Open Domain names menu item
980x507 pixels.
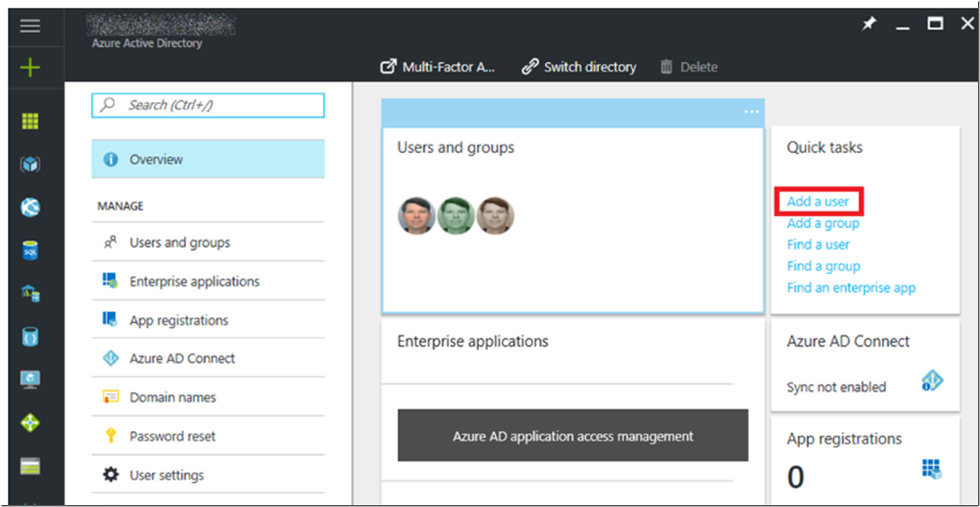click(208, 397)
